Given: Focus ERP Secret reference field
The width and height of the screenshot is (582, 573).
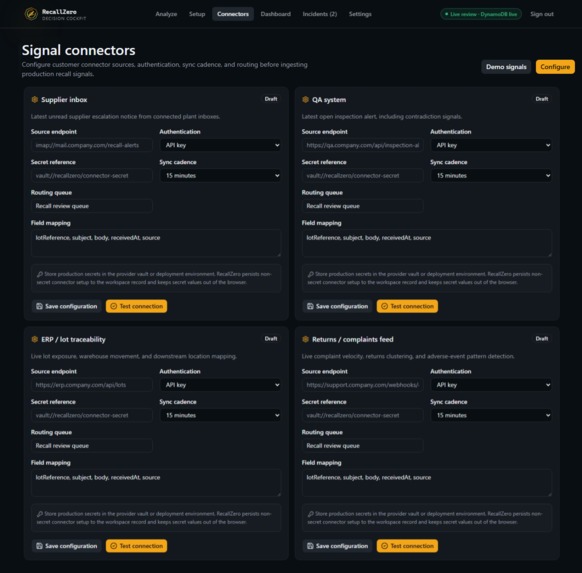Looking at the screenshot, I should 92,415.
